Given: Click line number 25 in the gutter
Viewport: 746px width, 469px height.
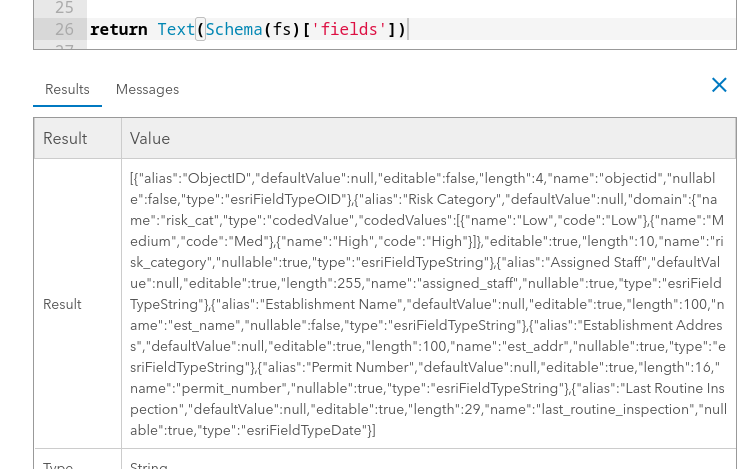Looking at the screenshot, I should pos(64,7).
